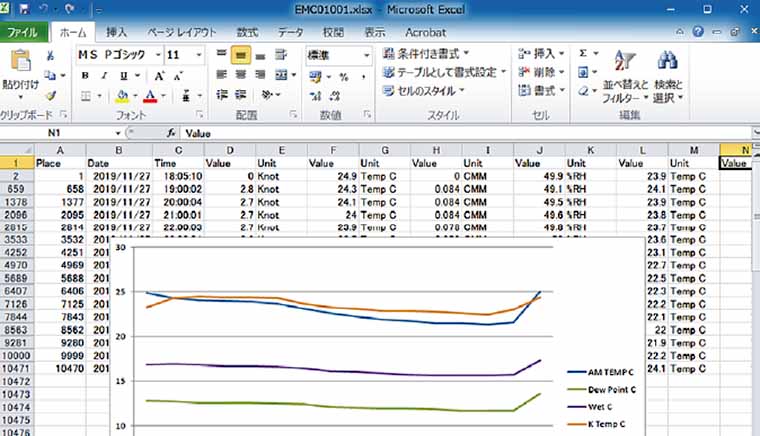Image resolution: width=760 pixels, height=436 pixels.
Task: Click the merge and center icon
Action: tap(282, 75)
